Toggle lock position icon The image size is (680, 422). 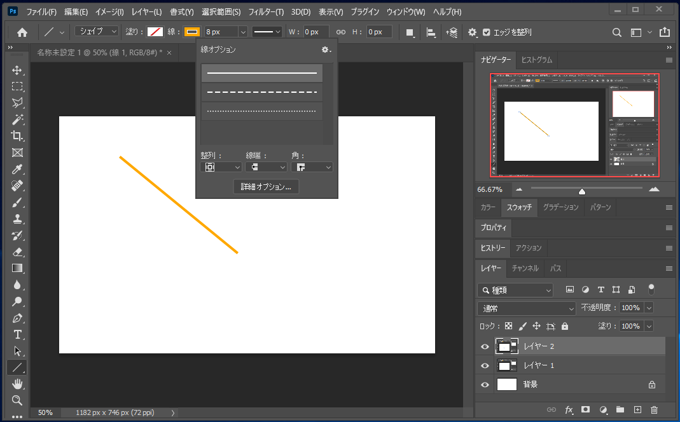point(536,326)
